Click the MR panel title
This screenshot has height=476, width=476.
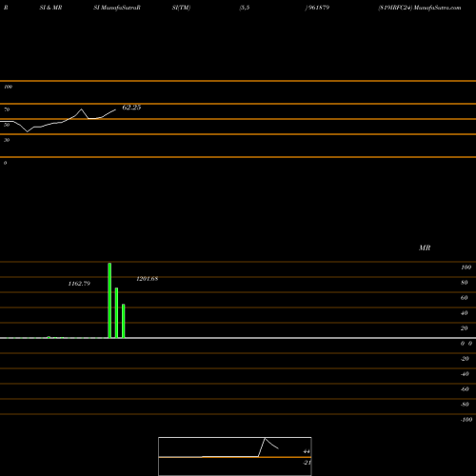coord(425,248)
